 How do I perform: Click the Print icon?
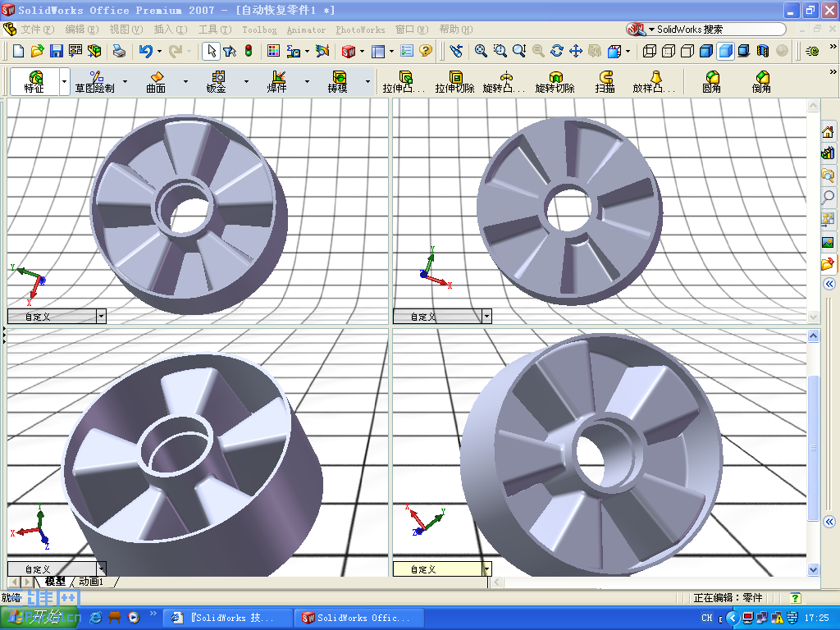tap(119, 51)
